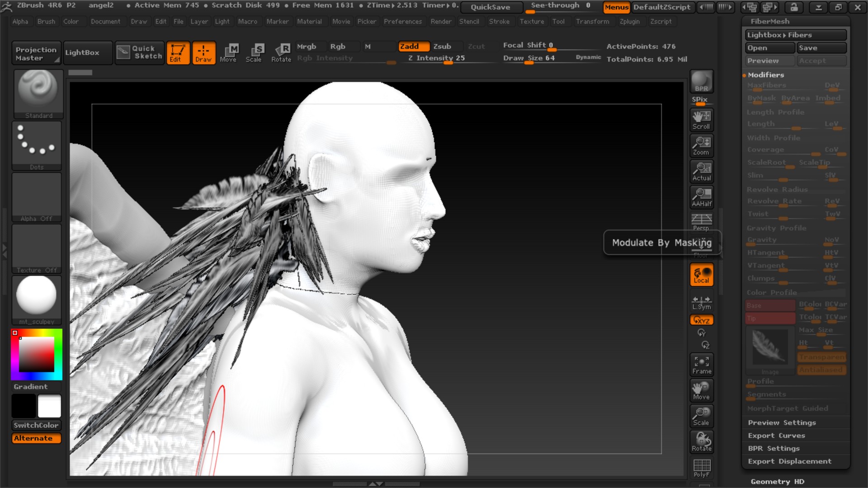Activate the Rotate tool icon
The image size is (868, 488).
281,51
